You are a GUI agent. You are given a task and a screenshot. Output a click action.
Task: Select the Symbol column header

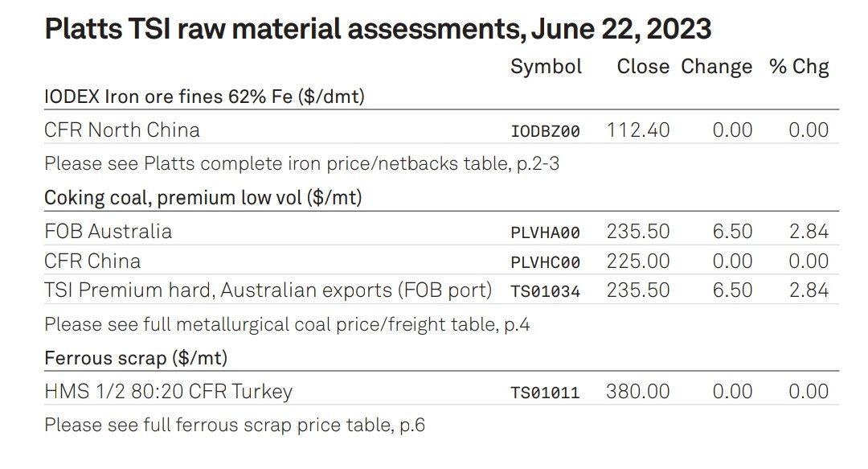[x=546, y=67]
